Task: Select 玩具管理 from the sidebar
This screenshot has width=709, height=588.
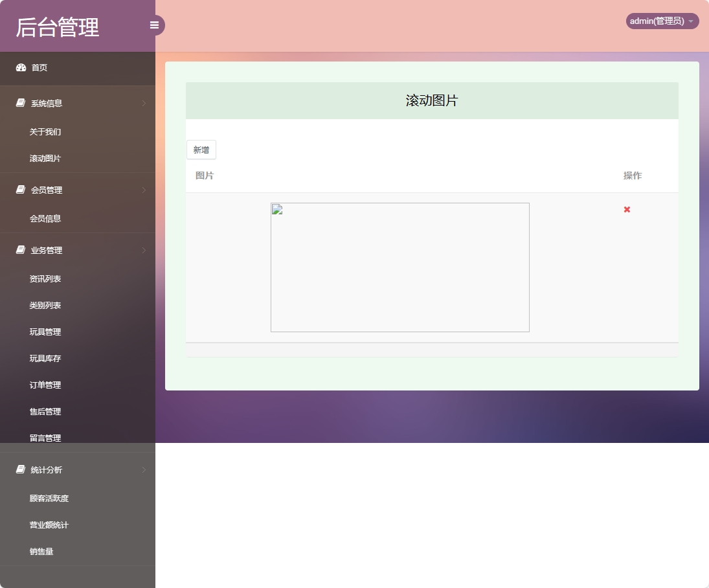Action: [x=44, y=332]
